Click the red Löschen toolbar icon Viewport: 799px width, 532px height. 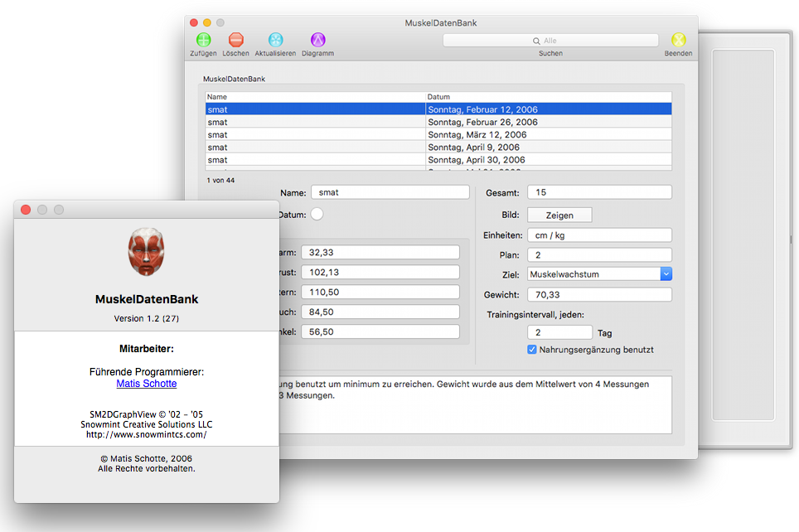pos(235,40)
